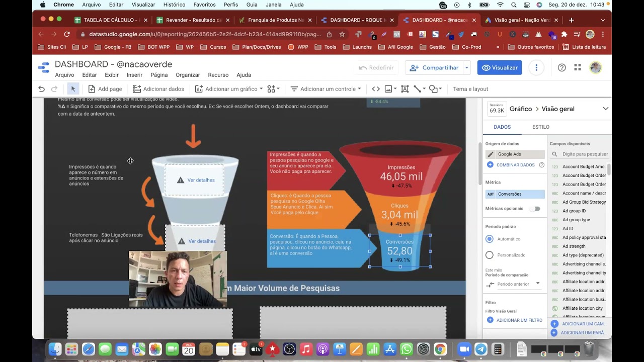Screen dimensions: 644x362
Task: Open Lista de leitura in bookmarks bar
Action: [x=584, y=47]
